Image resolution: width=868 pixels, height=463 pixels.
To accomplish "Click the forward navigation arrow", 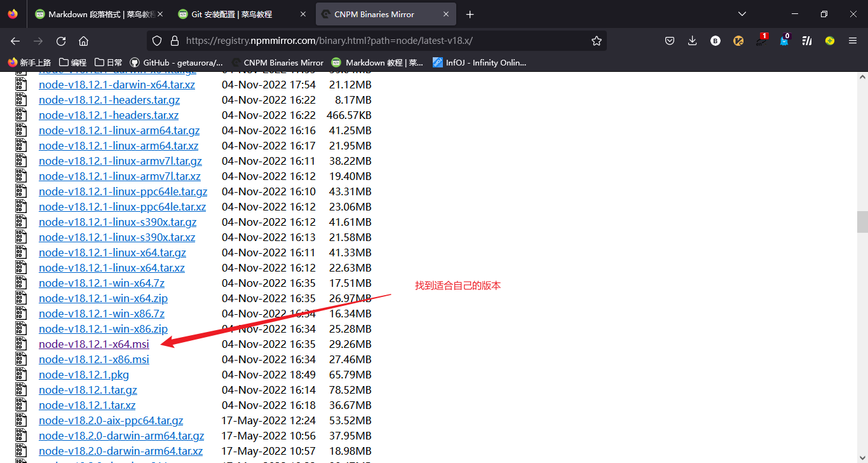I will click(x=38, y=41).
